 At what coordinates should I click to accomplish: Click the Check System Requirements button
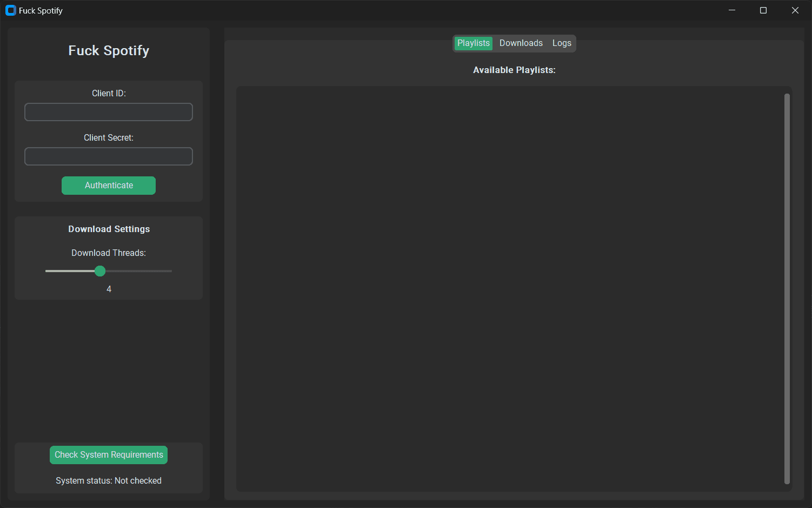(109, 455)
